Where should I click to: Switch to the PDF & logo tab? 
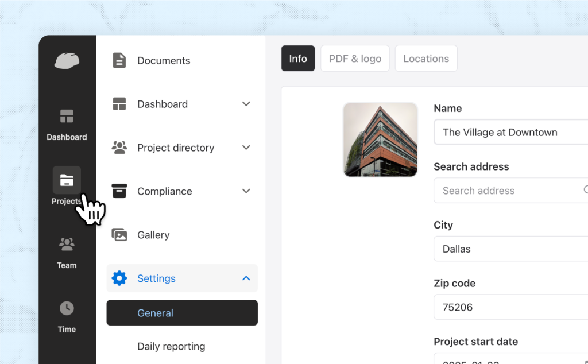pos(354,58)
